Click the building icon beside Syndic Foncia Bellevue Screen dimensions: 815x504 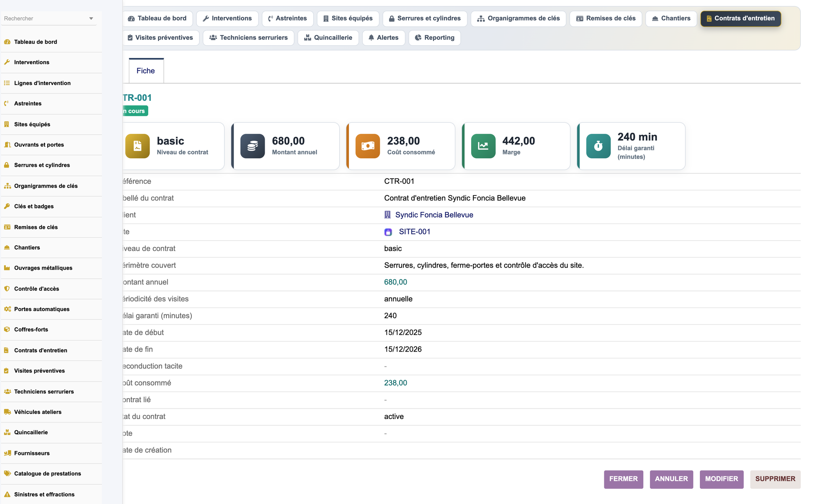(x=387, y=215)
